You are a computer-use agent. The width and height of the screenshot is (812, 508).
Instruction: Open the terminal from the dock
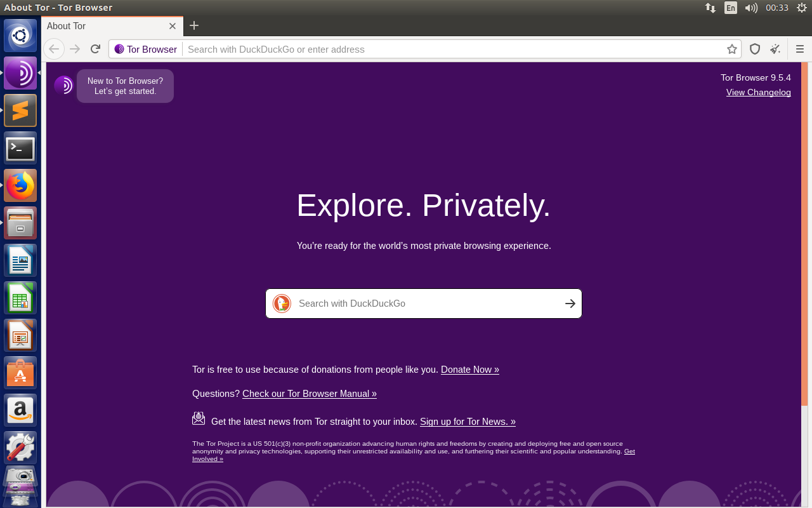tap(20, 148)
